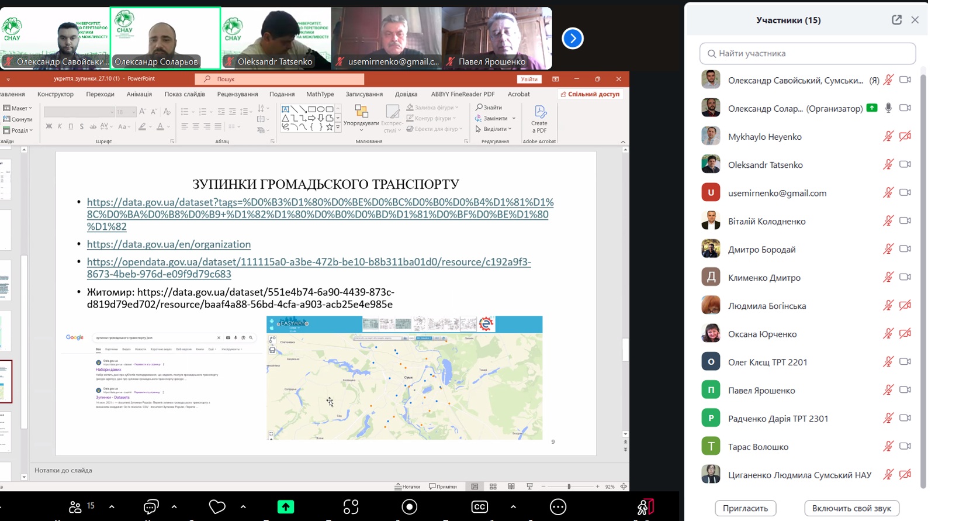Switch to the Рецензування ribbon tab
Viewport: 980px width, 521px height.
click(x=237, y=94)
